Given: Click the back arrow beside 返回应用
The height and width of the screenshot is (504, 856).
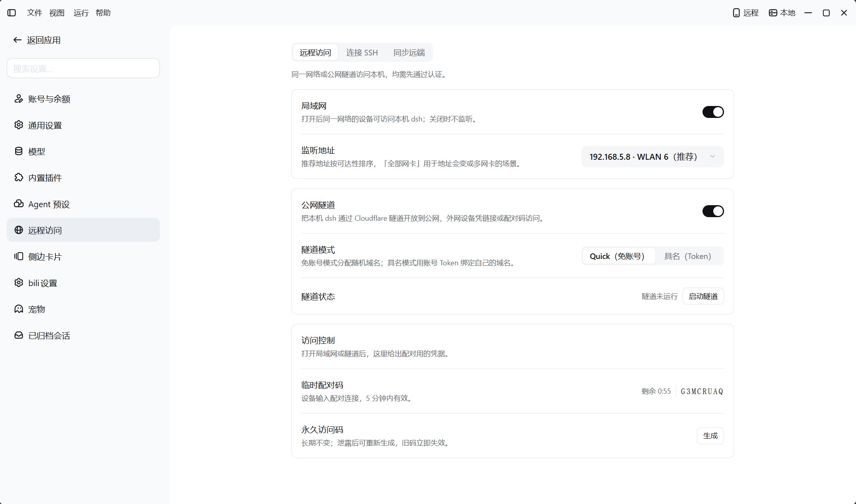Looking at the screenshot, I should (x=17, y=40).
